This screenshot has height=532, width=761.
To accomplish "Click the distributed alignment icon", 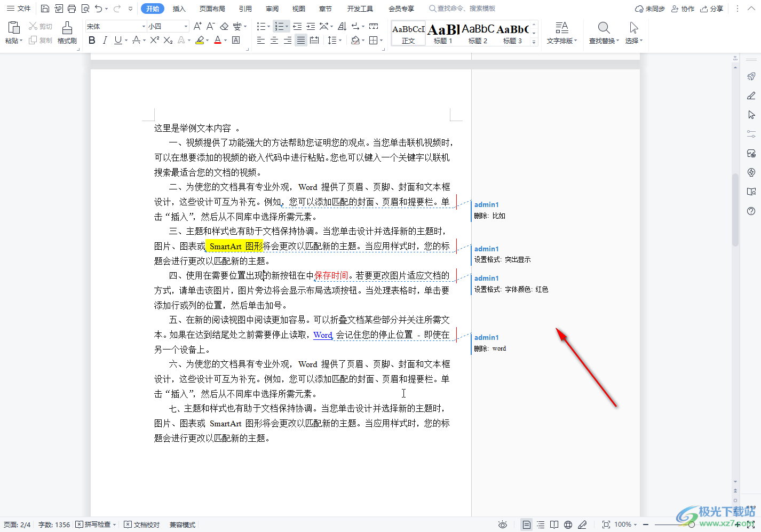I will tap(314, 40).
